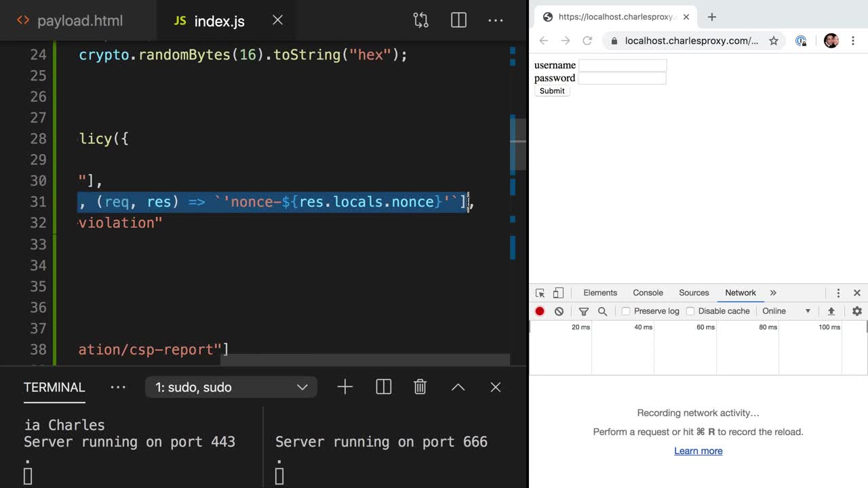
Task: Open DevTools Console tab
Action: point(648,293)
